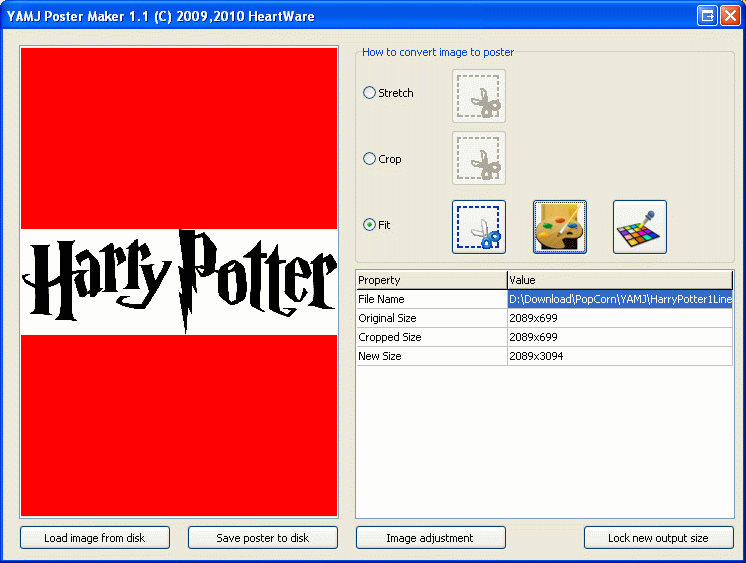Click Load image from disk button
The image size is (746, 563).
point(95,538)
